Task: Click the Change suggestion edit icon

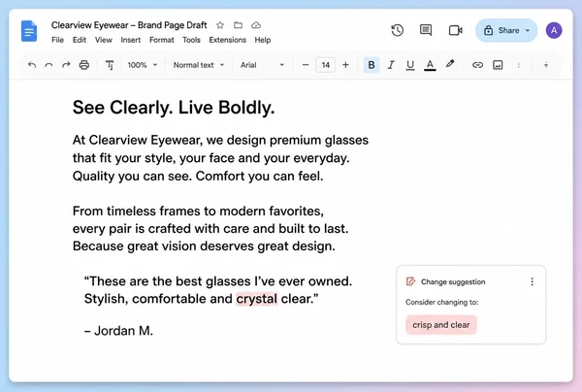Action: [x=410, y=281]
